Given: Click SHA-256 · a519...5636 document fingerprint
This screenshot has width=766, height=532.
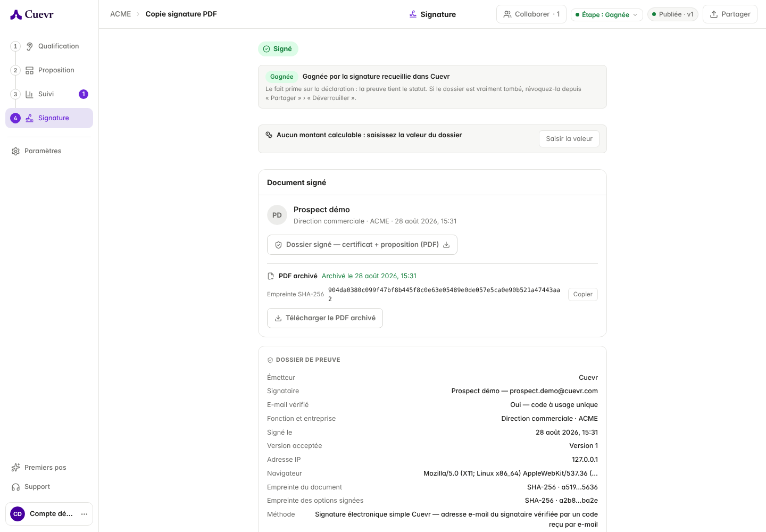Looking at the screenshot, I should tap(562, 487).
